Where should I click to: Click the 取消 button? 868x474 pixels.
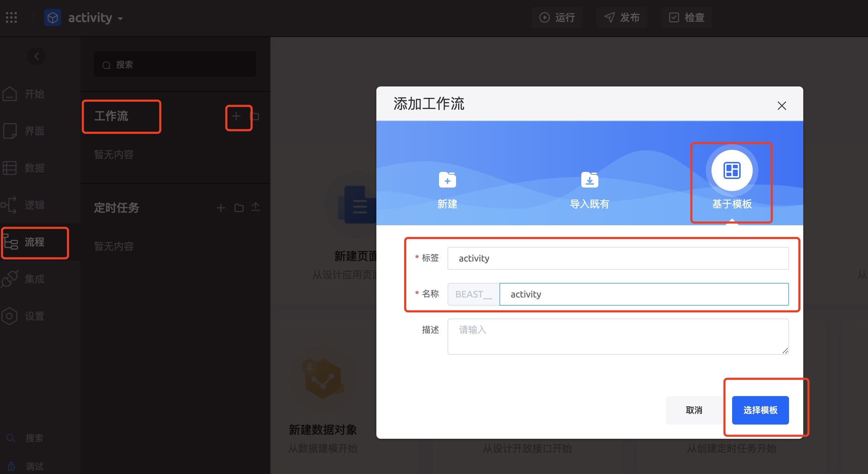point(694,410)
